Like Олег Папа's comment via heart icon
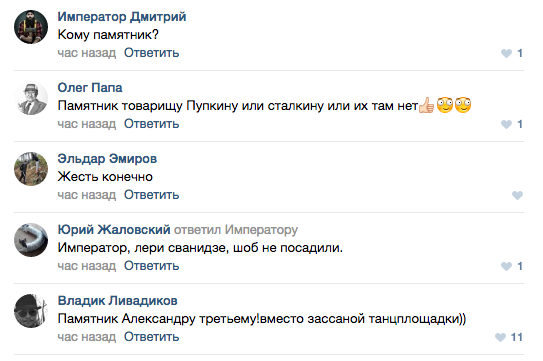Screen dimensions: 543x361 [x=506, y=124]
